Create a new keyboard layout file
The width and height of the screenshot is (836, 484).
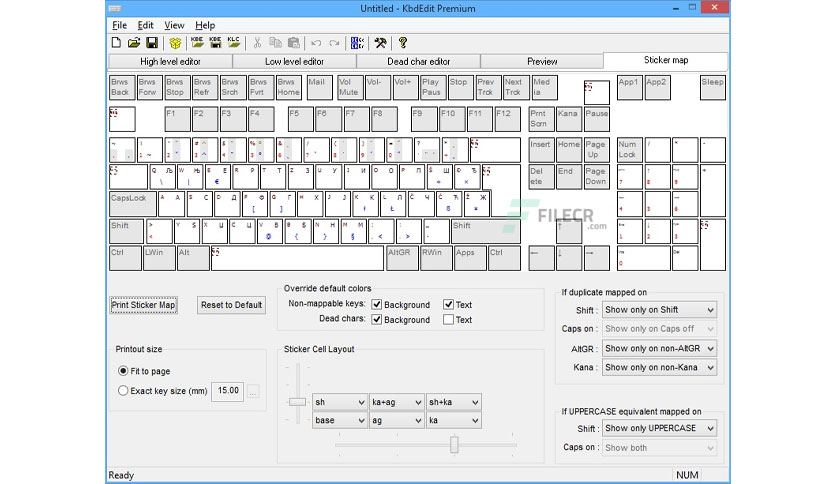coord(116,43)
